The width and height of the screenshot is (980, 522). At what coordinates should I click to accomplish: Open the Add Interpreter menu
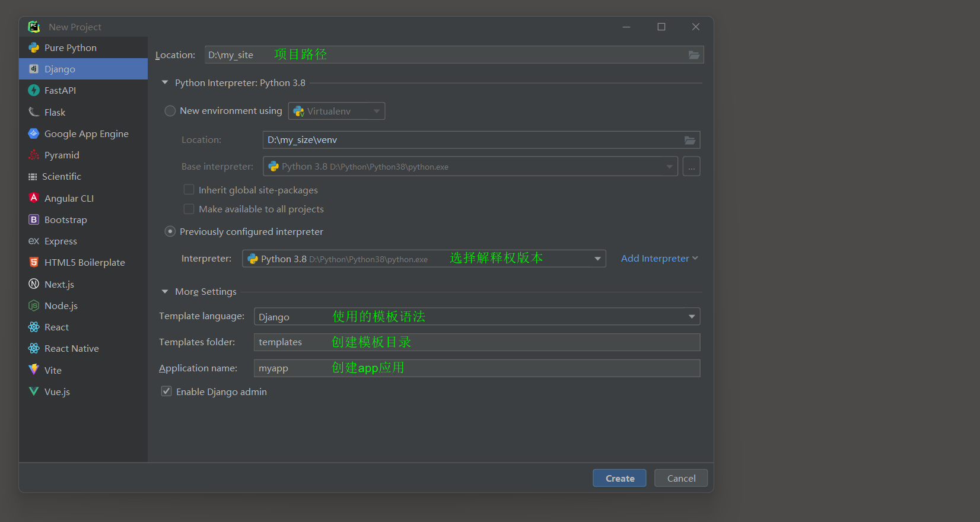click(x=660, y=259)
